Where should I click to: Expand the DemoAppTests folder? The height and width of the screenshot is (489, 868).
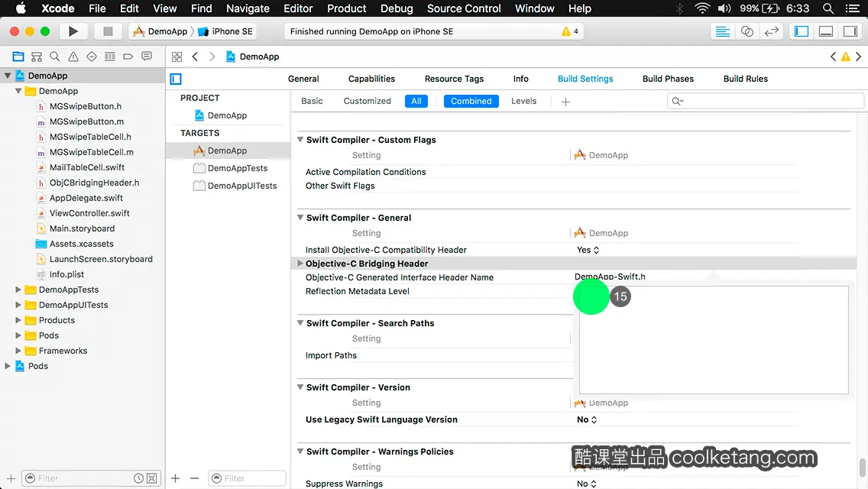(x=18, y=290)
